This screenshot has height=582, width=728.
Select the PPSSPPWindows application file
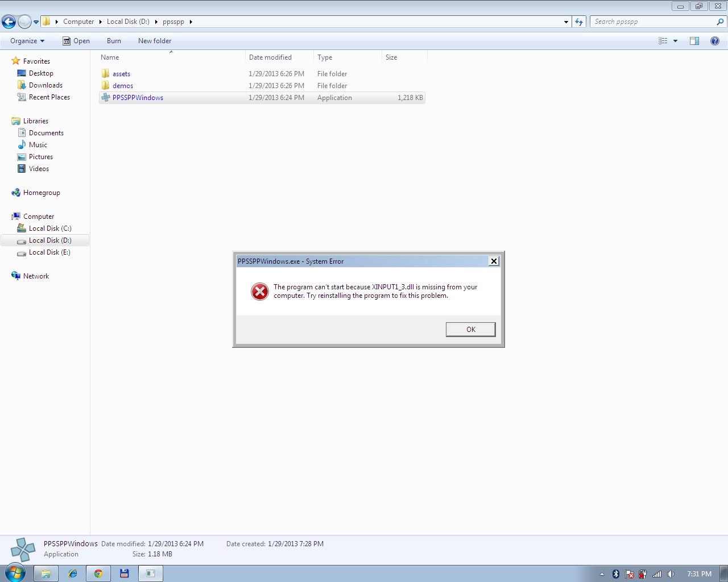[x=138, y=98]
